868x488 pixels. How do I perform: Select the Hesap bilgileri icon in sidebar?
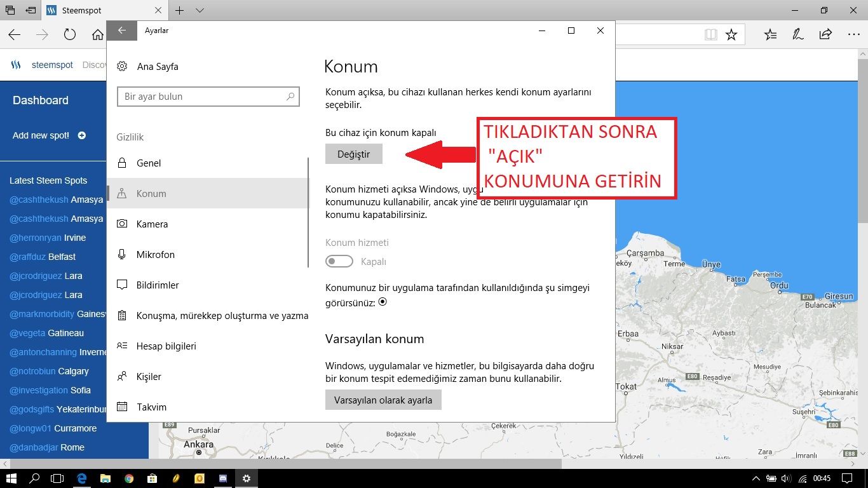(x=122, y=346)
